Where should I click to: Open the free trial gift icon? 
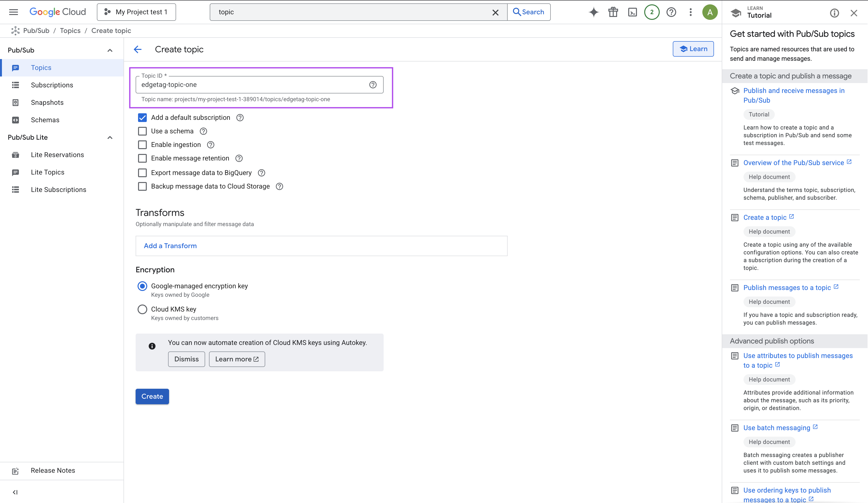coord(613,12)
